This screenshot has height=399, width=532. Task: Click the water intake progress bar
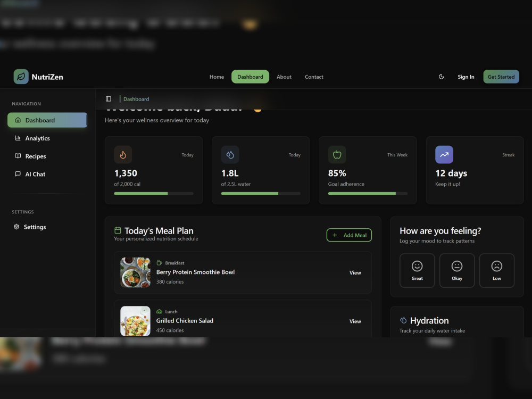click(x=261, y=194)
